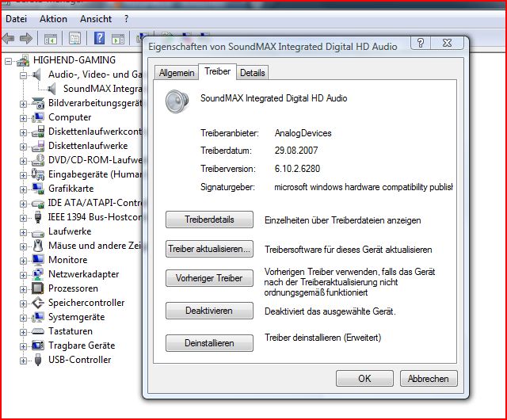Image resolution: width=507 pixels, height=420 pixels.
Task: Click the Diskettenlaufwerke floppy icon
Action: pos(38,146)
